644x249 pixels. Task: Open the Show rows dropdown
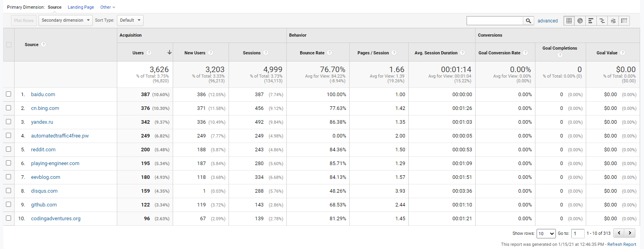coord(546,234)
